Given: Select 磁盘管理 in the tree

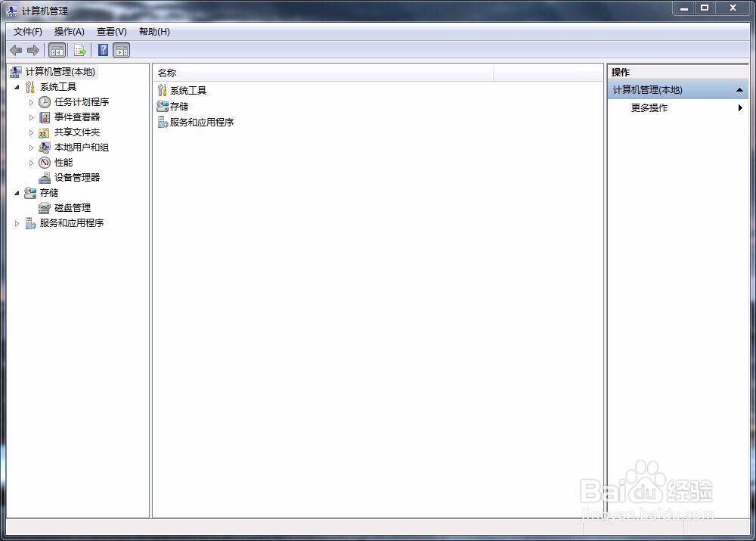Looking at the screenshot, I should tap(73, 208).
